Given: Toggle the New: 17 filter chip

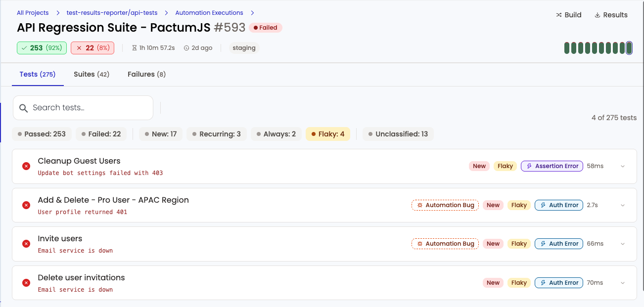Looking at the screenshot, I should click(160, 134).
